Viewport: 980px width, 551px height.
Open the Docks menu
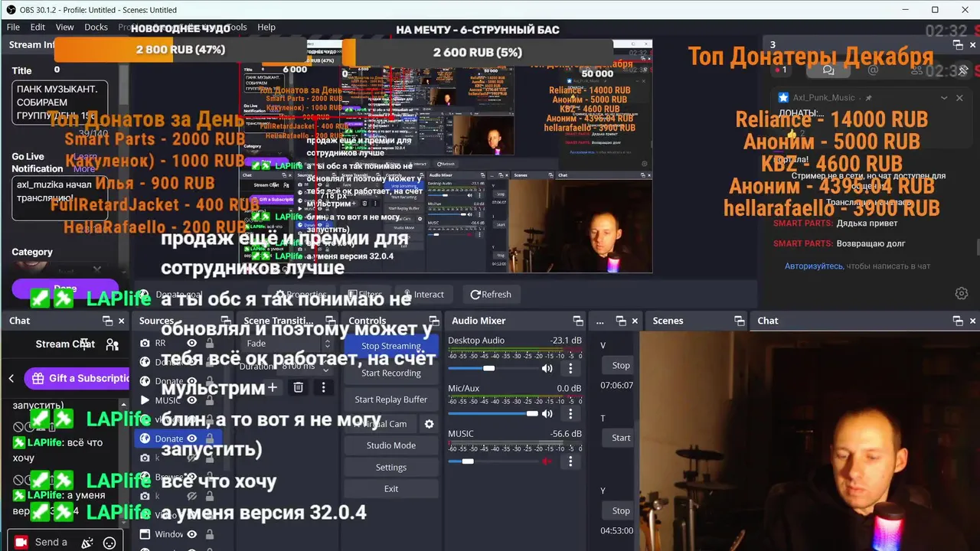(x=96, y=27)
